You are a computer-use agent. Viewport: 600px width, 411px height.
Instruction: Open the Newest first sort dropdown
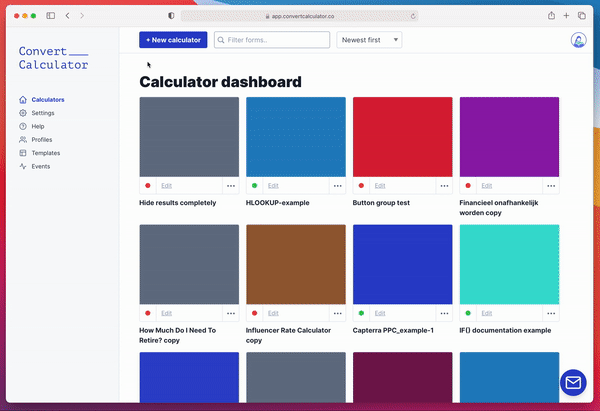pyautogui.click(x=369, y=40)
